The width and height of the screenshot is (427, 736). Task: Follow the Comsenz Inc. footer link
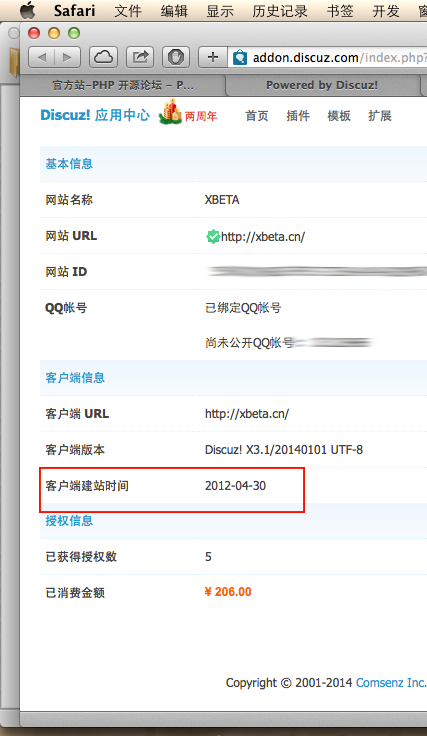coord(391,682)
